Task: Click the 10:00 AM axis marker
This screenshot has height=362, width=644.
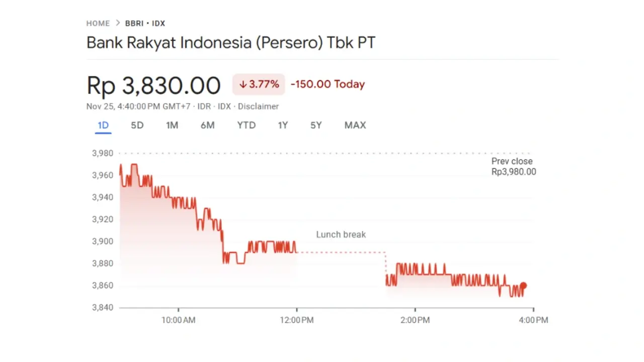Action: point(178,320)
